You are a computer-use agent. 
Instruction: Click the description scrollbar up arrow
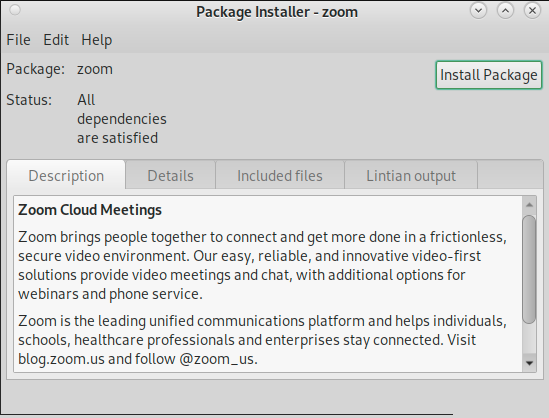(529, 205)
